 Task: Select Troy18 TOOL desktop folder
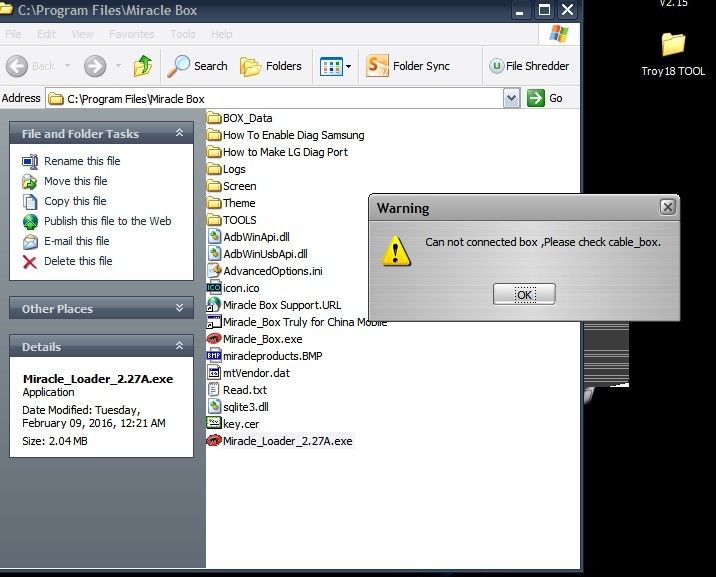pos(673,55)
